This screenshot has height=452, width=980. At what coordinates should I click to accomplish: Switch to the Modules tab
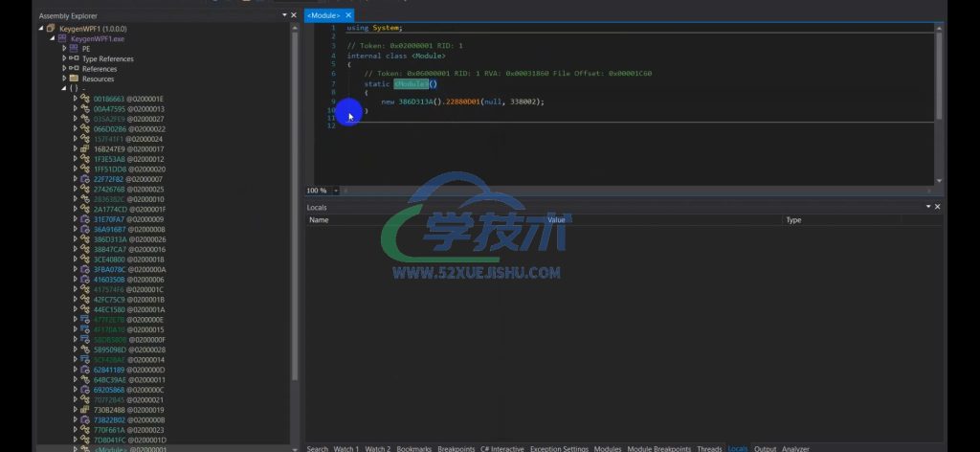pos(608,448)
